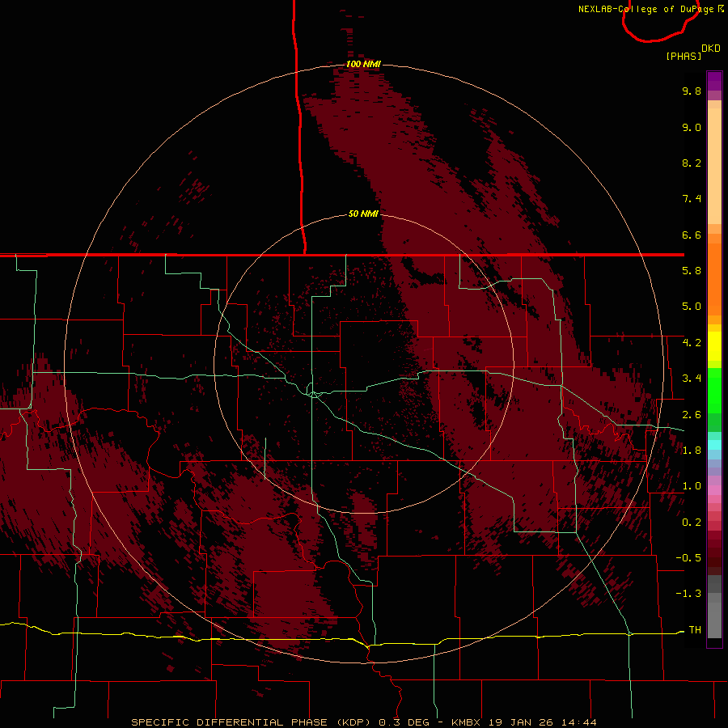Click the 9.8 value on the color scale
The image size is (728, 728).
(692, 91)
